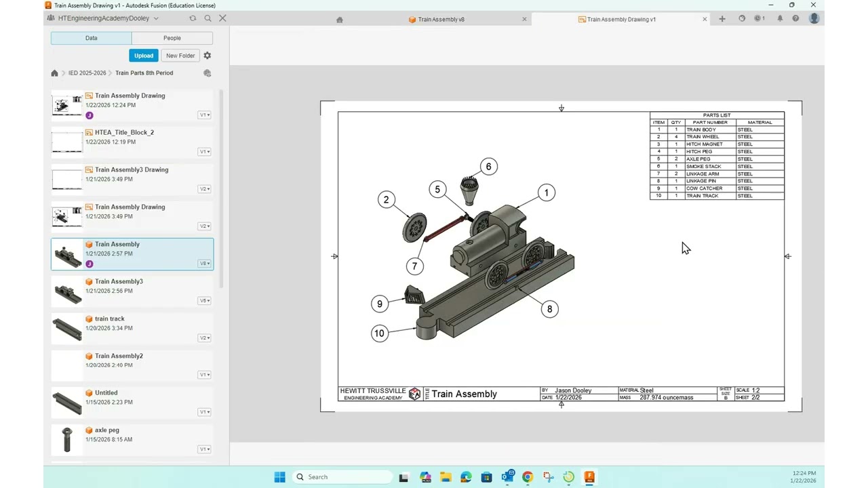Go to the Home icon in the breadcrumb
This screenshot has width=868, height=488.
tap(55, 73)
